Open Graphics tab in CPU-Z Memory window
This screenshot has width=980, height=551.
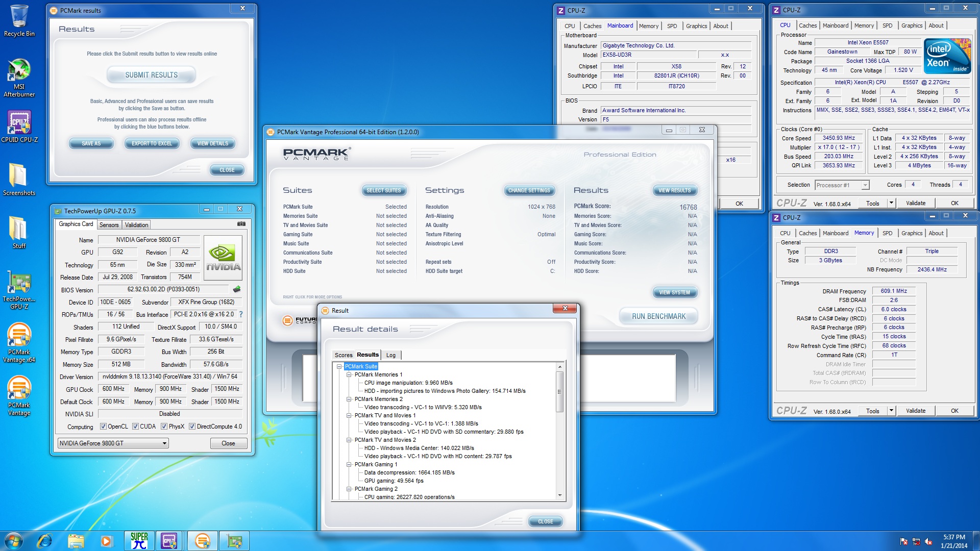coord(912,233)
